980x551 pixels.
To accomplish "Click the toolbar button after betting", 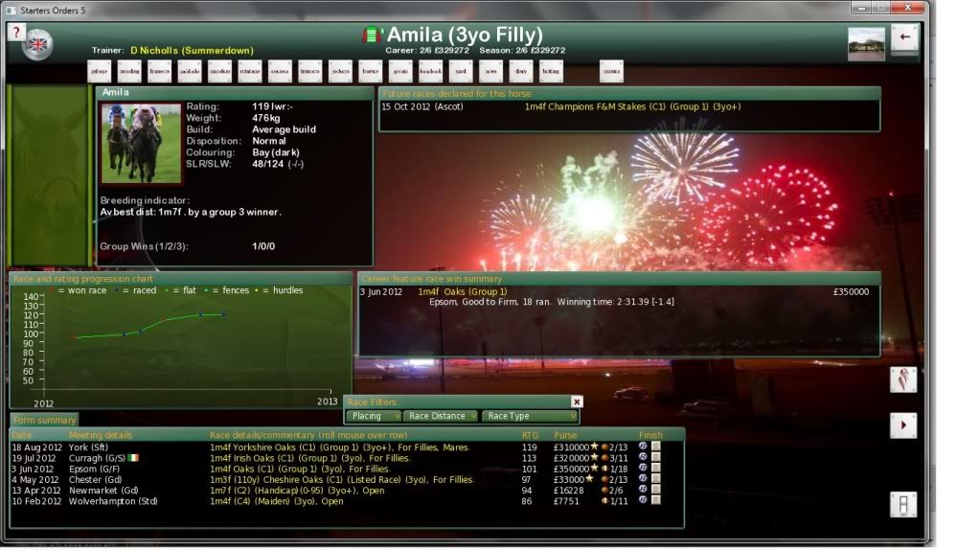I will [x=611, y=71].
